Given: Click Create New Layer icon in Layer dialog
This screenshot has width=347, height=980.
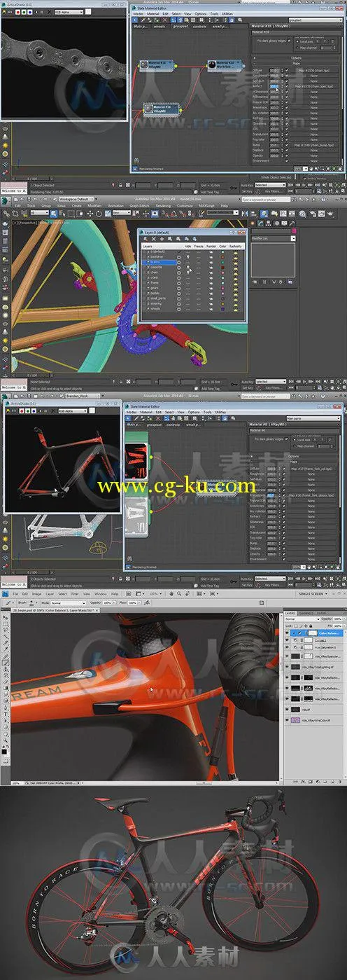Looking at the screenshot, I should pyautogui.click(x=146, y=239).
